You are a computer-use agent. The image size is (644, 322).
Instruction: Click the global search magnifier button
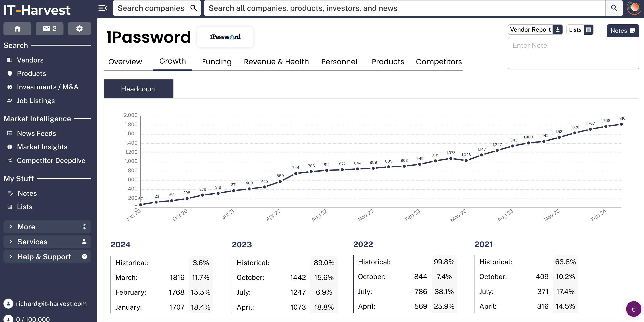point(614,8)
